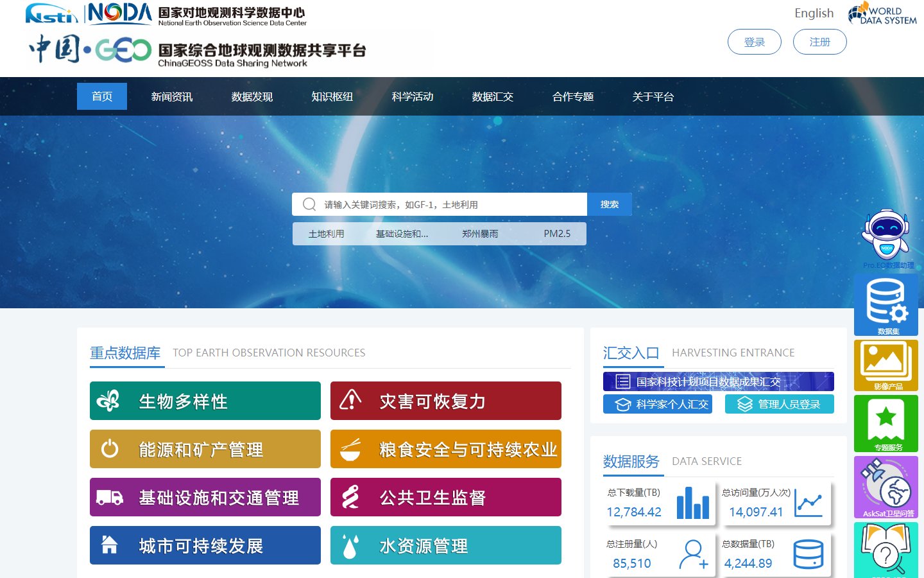Click the line chart icon for 总访问量
The width and height of the screenshot is (924, 578).
[x=809, y=503]
